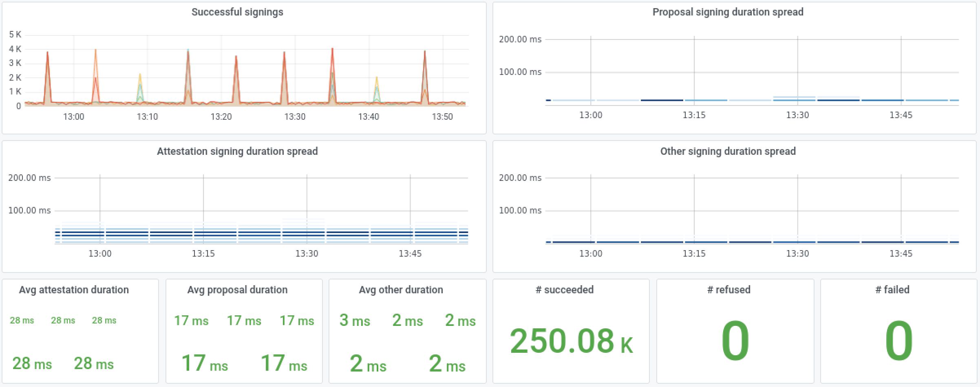The image size is (980, 387).
Task: Click 200.00 ms label in Other signing spread
Action: click(520, 178)
